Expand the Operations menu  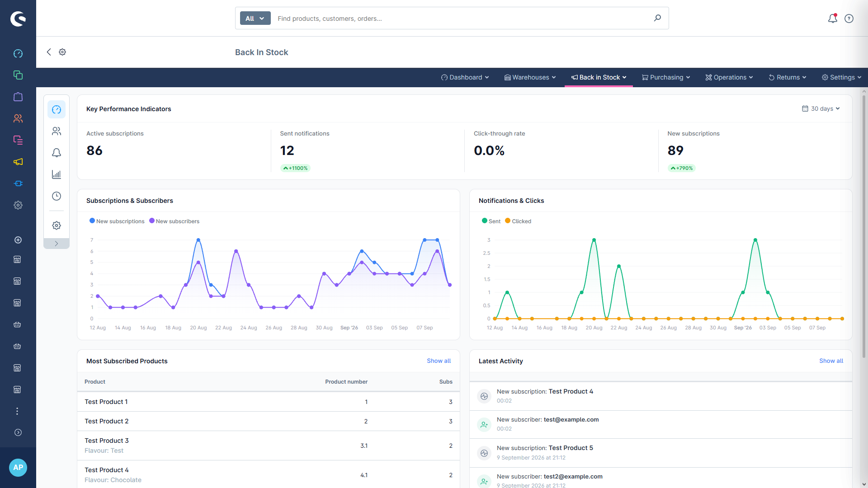[729, 77]
